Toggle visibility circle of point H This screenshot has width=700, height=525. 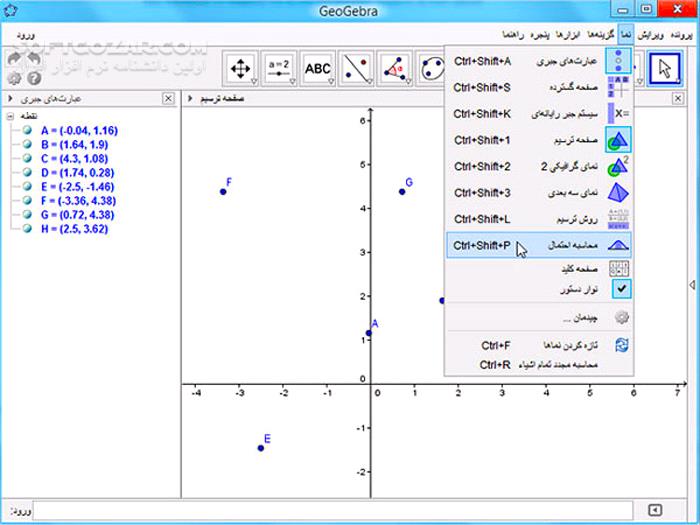tap(28, 229)
